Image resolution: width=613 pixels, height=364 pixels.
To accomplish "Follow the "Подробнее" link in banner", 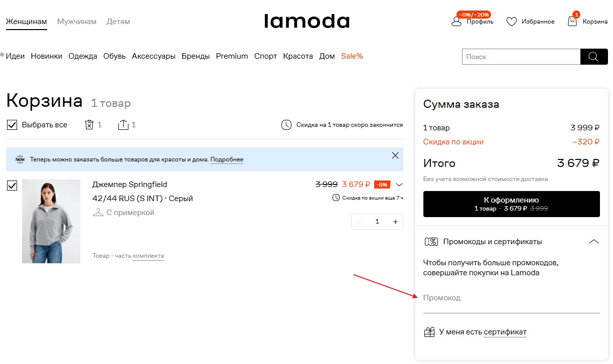I will pos(227,159).
